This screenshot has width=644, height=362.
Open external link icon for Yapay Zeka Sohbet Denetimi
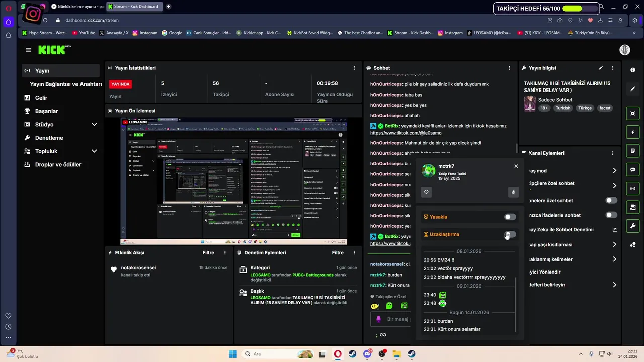pos(614,230)
